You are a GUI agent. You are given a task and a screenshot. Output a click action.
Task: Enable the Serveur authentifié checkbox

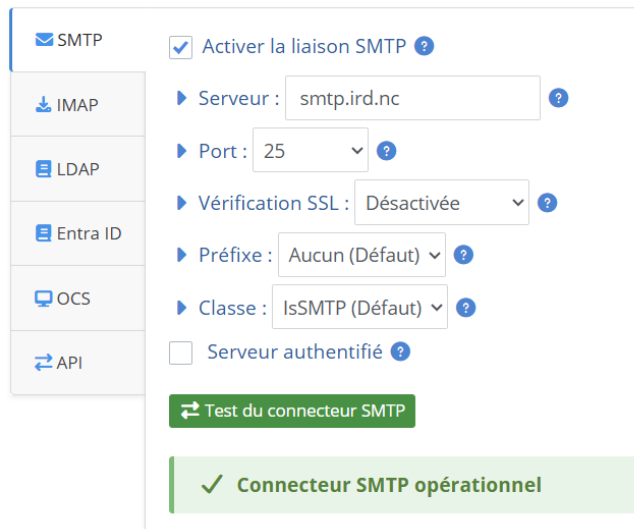pos(181,353)
